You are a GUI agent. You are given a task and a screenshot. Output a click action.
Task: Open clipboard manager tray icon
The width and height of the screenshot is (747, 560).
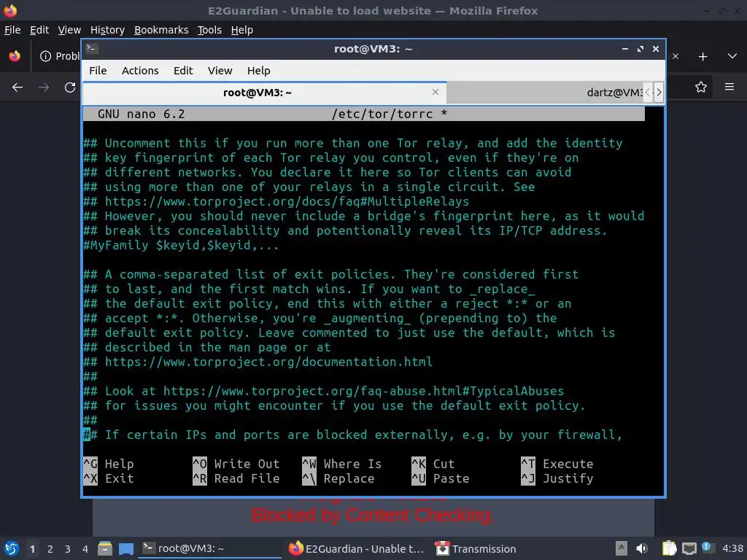(670, 548)
